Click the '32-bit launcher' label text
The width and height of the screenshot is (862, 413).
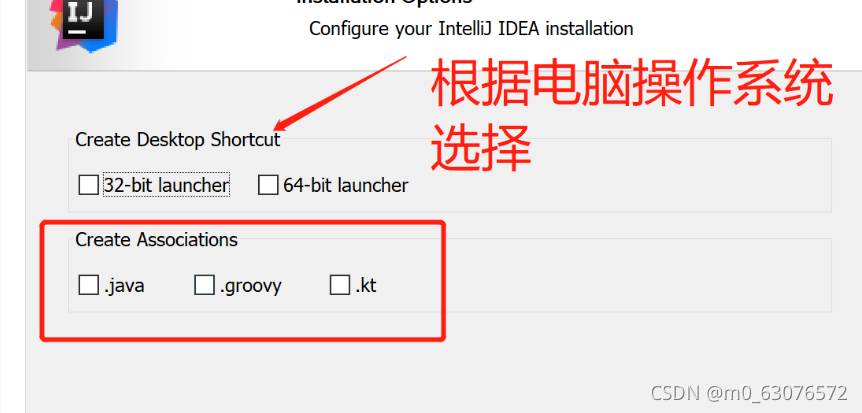tap(166, 185)
